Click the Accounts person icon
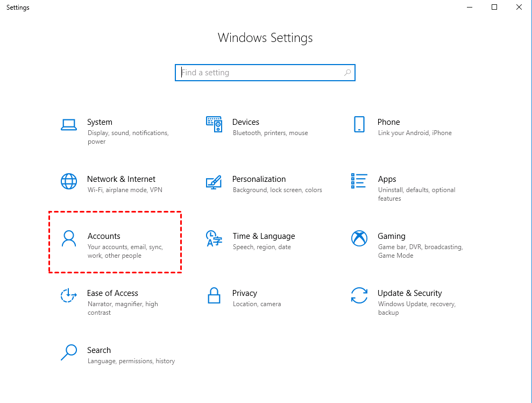Viewport: 532px width, 403px height. [69, 238]
